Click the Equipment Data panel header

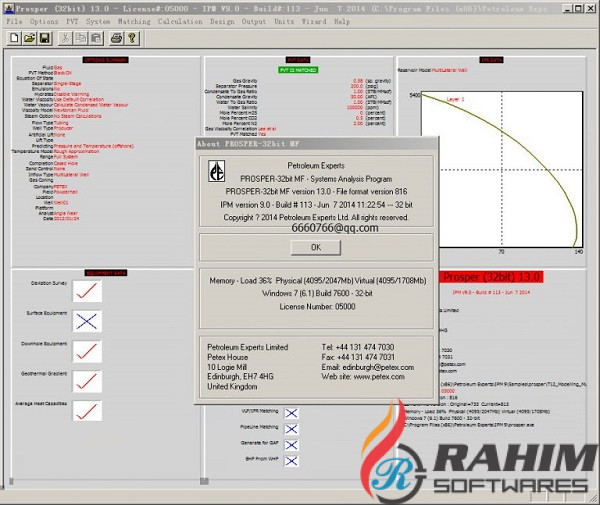106,273
